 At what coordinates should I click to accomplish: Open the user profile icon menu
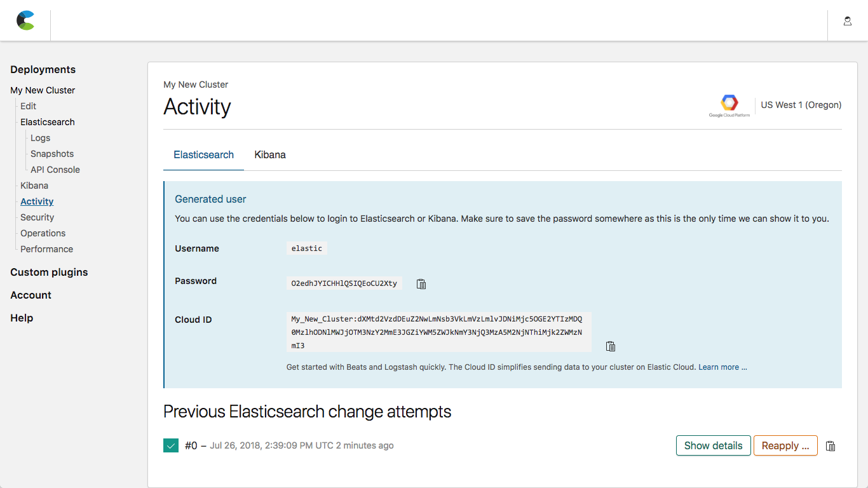tap(848, 21)
